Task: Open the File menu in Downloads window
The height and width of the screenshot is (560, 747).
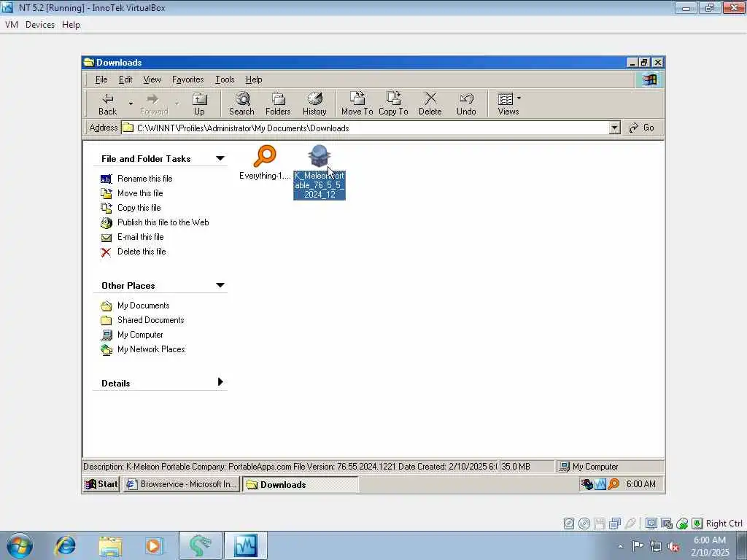Action: (x=101, y=79)
